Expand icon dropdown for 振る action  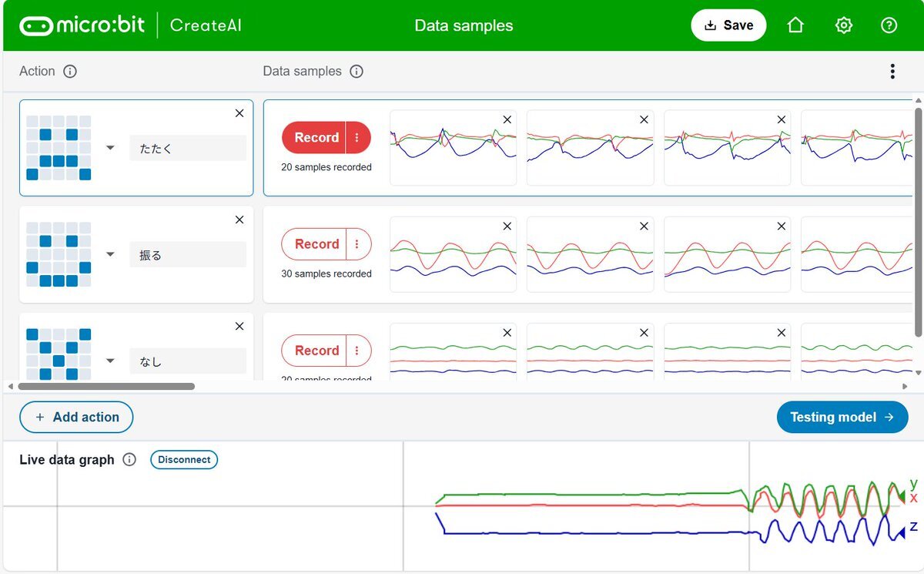coord(110,254)
